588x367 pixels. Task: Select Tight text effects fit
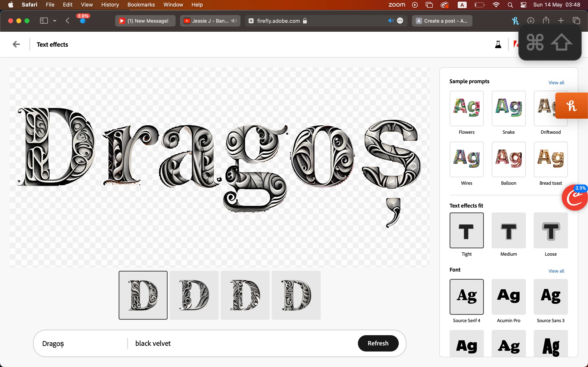tap(466, 230)
